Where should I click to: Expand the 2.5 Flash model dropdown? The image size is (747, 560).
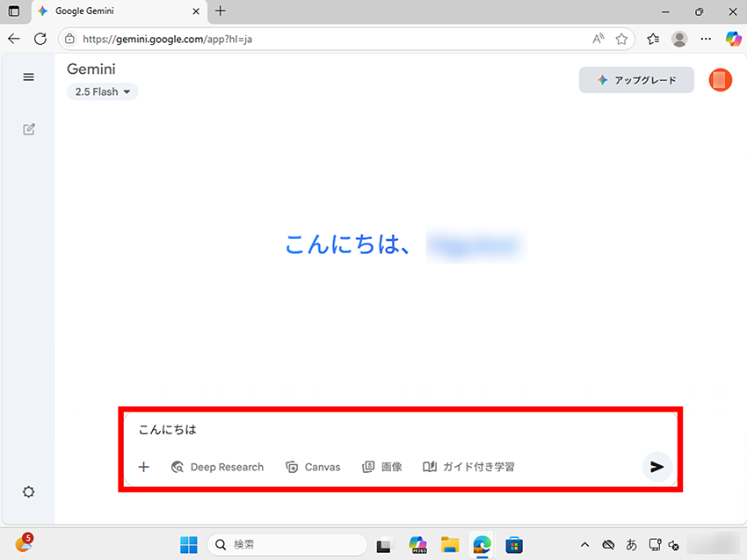[103, 91]
